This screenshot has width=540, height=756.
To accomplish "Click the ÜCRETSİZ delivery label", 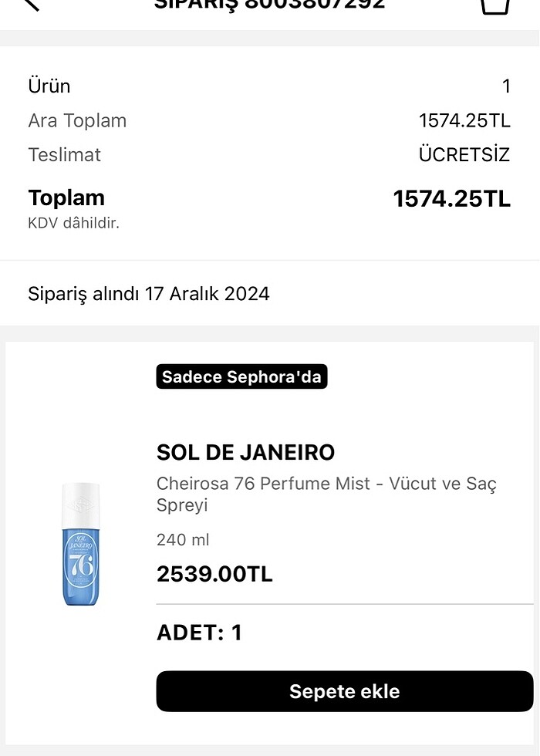I will click(x=463, y=154).
